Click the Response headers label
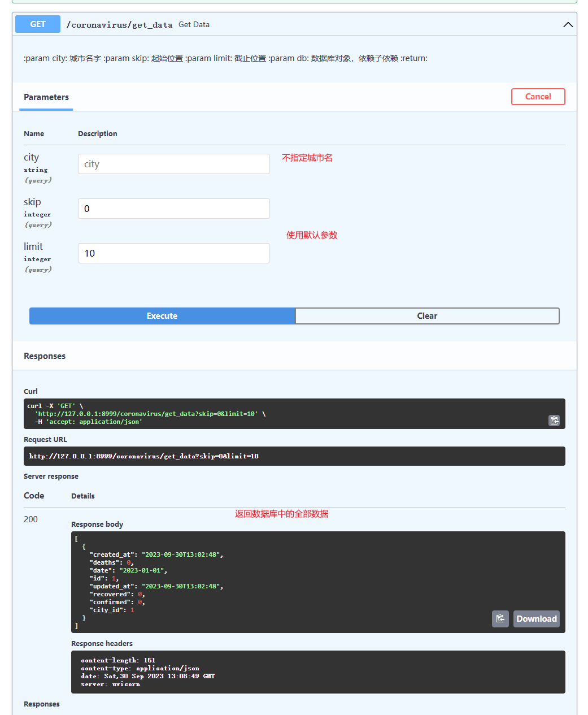The width and height of the screenshot is (588, 715). point(102,644)
